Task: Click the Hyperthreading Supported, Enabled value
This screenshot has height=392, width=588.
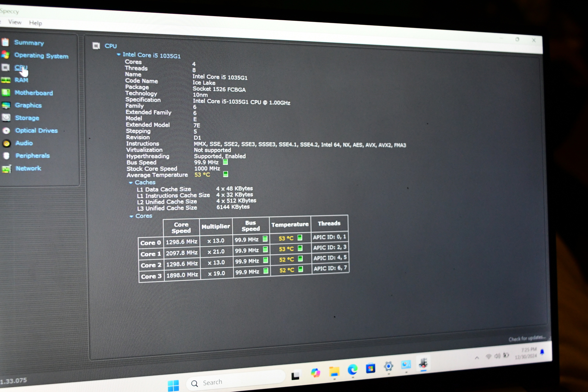Action: coord(220,156)
